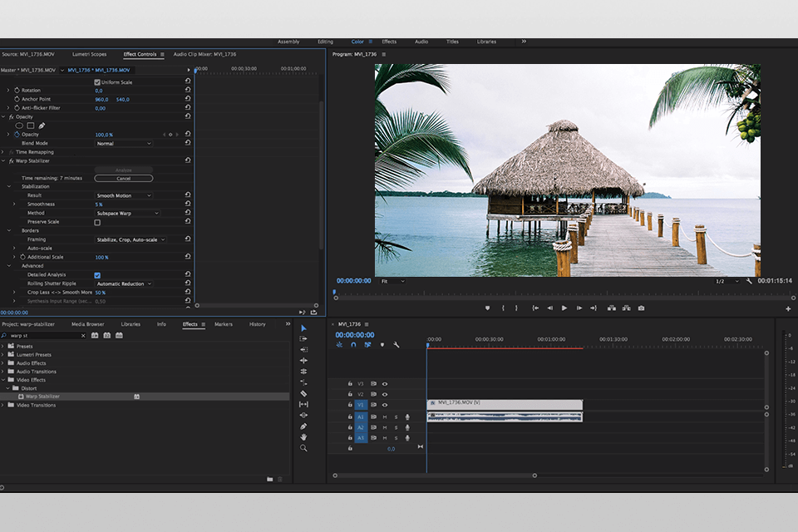The image size is (798, 532).
Task: Click the Extract button in Program monitor
Action: [627, 308]
